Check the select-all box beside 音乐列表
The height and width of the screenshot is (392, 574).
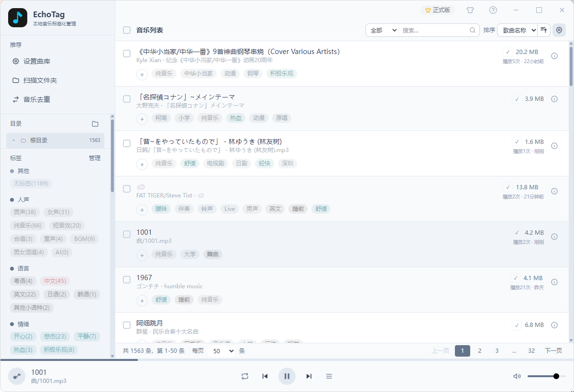click(x=126, y=30)
